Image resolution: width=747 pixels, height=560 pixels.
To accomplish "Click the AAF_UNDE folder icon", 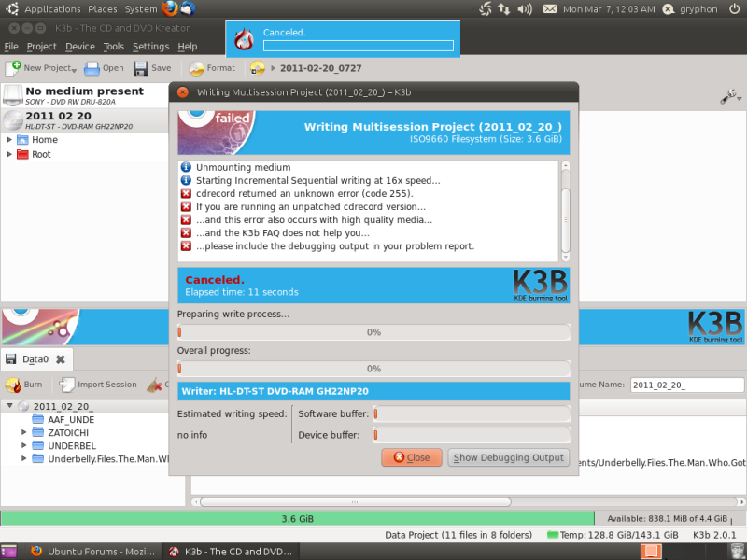I will click(x=37, y=419).
